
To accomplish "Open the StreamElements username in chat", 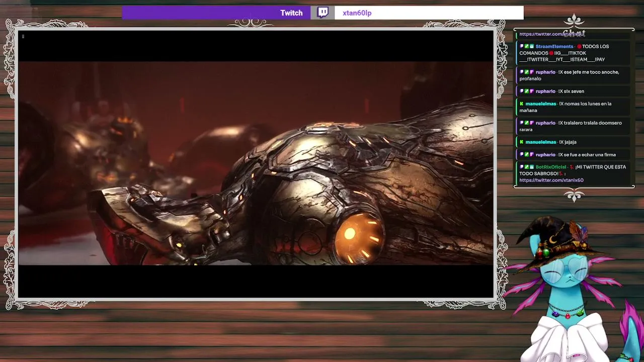I will click(554, 46).
